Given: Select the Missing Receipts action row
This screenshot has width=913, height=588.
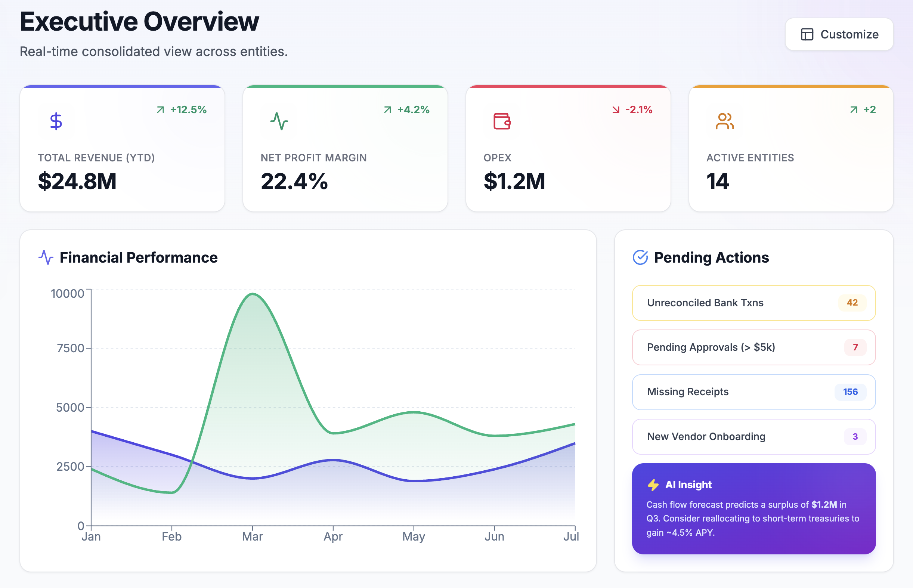Looking at the screenshot, I should pyautogui.click(x=725, y=392).
